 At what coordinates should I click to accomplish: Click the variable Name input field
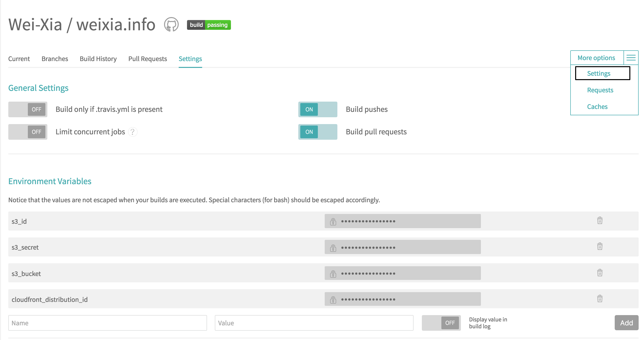click(107, 323)
